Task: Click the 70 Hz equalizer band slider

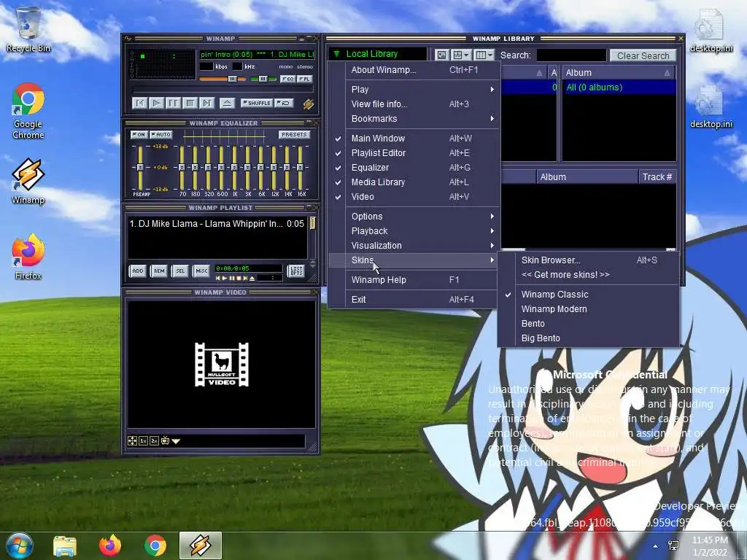Action: click(x=182, y=168)
